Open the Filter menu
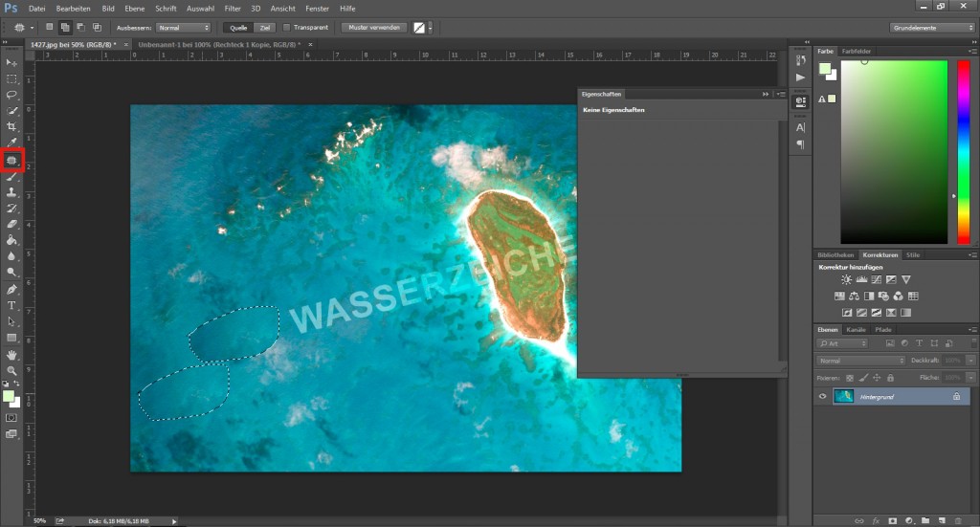Viewport: 980px width, 527px height. [x=233, y=8]
